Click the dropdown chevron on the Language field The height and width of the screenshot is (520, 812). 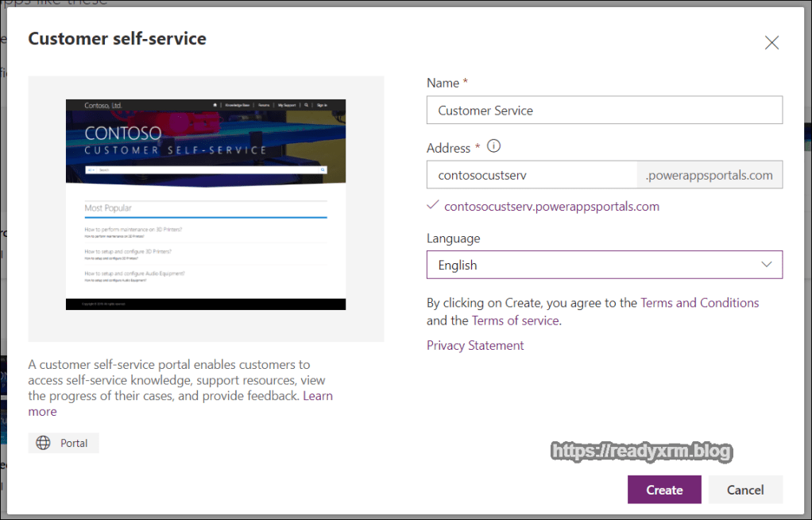tap(766, 264)
